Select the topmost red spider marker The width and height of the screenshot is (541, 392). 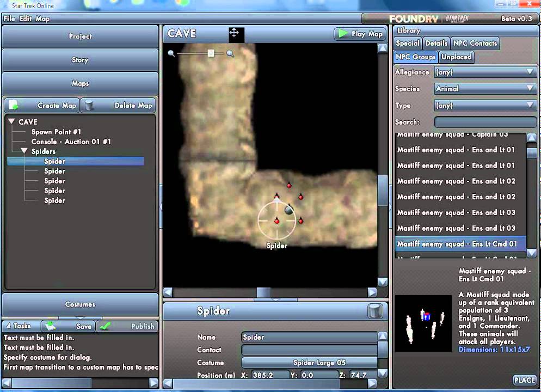(289, 185)
